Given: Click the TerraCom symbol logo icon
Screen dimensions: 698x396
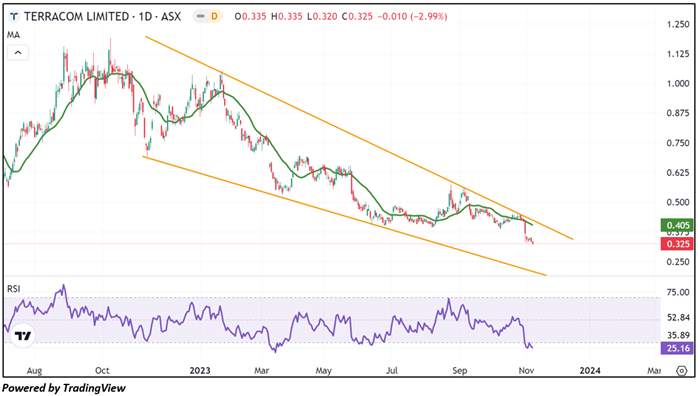Looking at the screenshot, I should click(14, 16).
